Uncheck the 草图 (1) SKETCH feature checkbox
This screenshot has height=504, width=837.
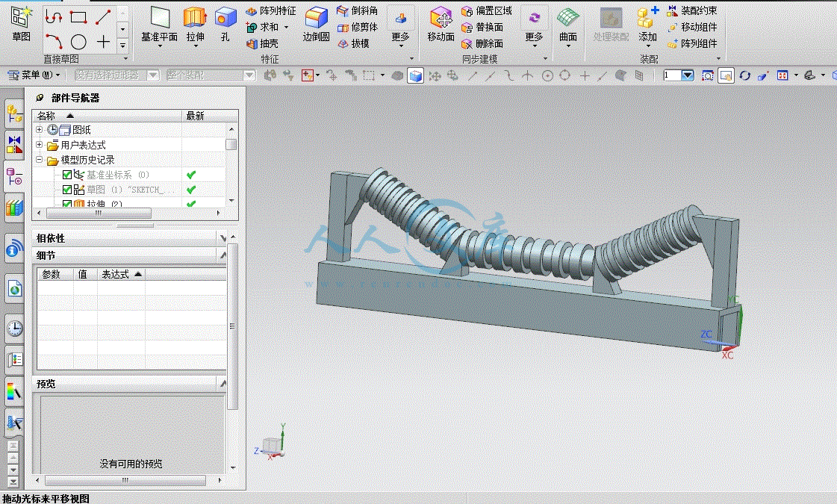(x=67, y=190)
